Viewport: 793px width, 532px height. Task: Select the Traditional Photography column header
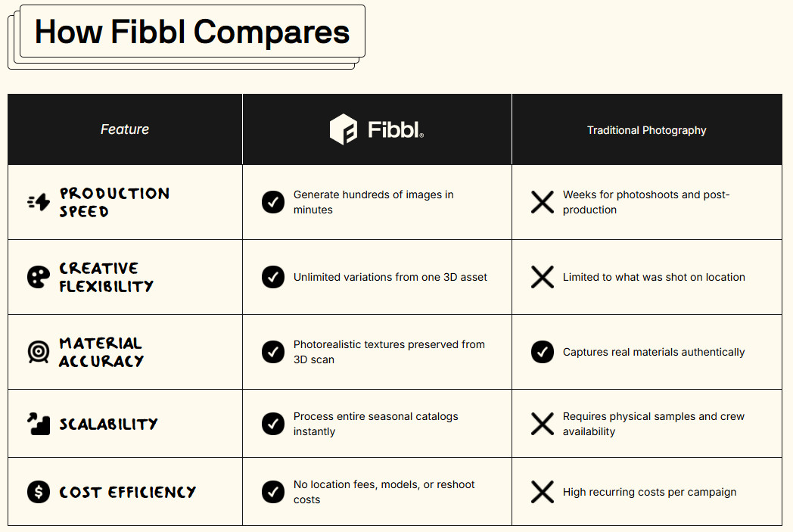coord(647,129)
